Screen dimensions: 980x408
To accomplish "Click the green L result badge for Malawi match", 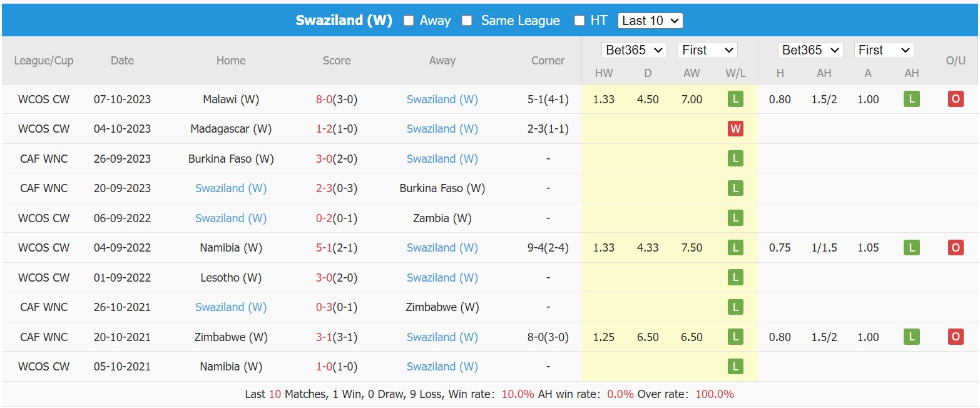I will tap(735, 99).
